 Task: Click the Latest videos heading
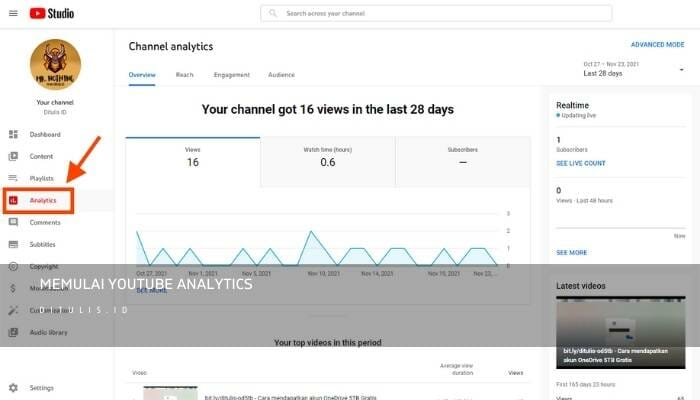pyautogui.click(x=580, y=286)
